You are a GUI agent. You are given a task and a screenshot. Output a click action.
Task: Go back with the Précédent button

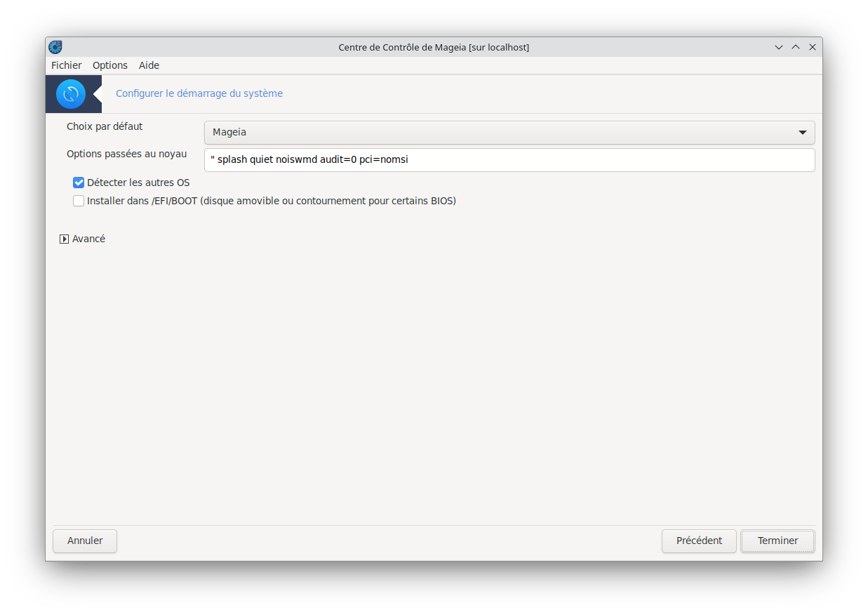[699, 541]
